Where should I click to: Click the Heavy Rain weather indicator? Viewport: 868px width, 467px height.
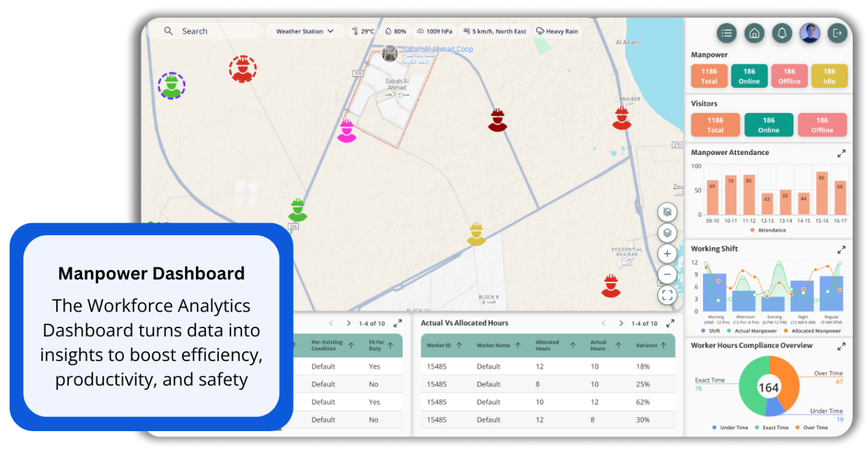tap(557, 31)
